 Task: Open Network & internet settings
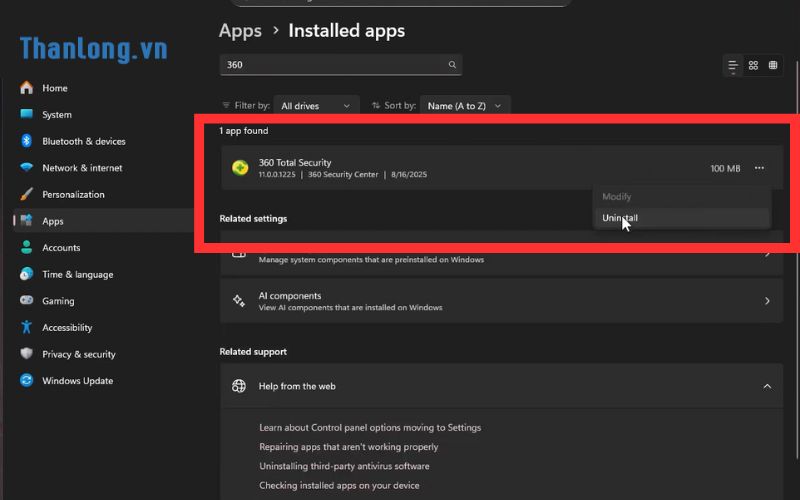click(82, 168)
